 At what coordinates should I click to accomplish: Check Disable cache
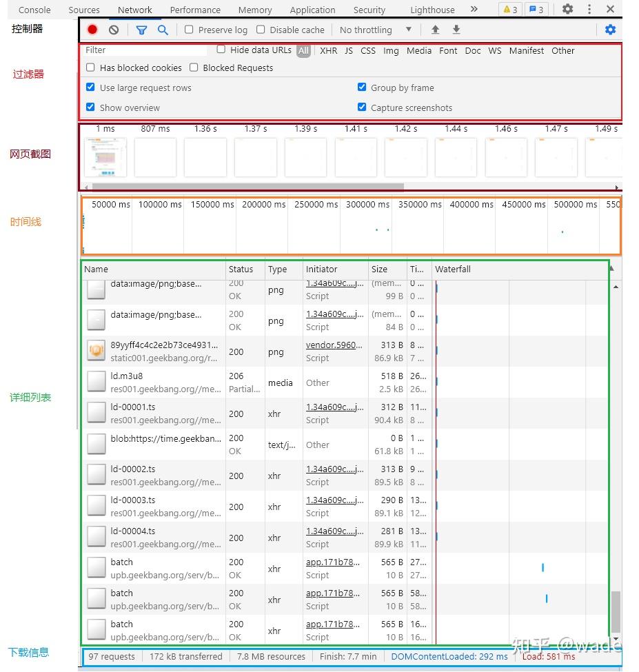pos(260,30)
